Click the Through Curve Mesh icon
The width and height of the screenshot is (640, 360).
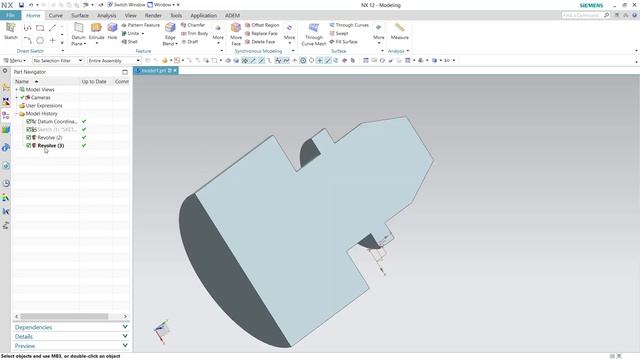[x=313, y=28]
